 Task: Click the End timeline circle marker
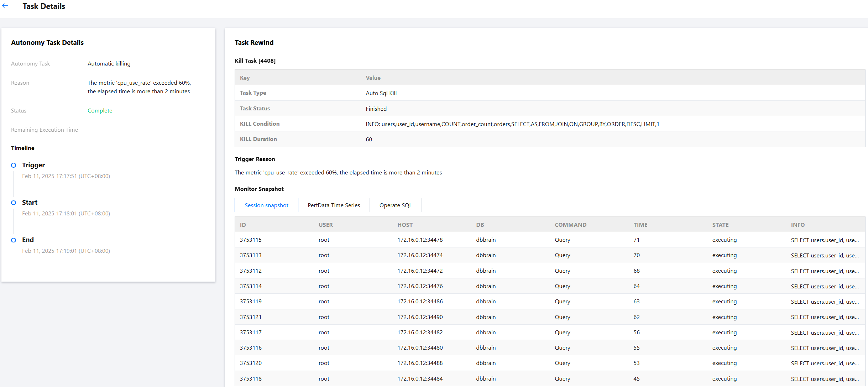click(14, 240)
